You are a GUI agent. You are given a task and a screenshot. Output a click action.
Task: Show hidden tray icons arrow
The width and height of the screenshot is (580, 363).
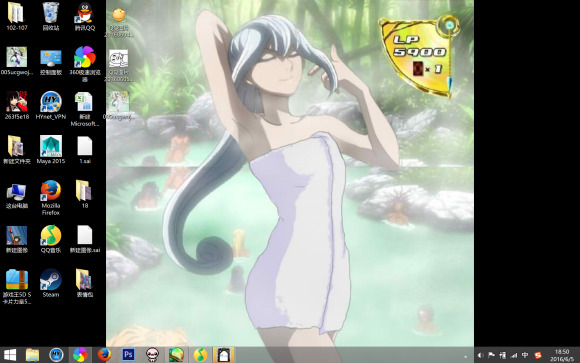465,356
